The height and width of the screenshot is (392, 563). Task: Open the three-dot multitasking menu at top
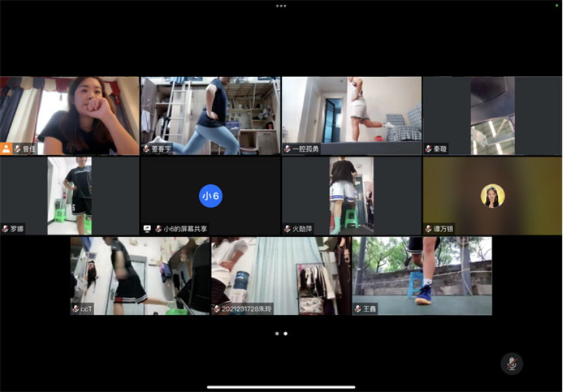[x=281, y=5]
